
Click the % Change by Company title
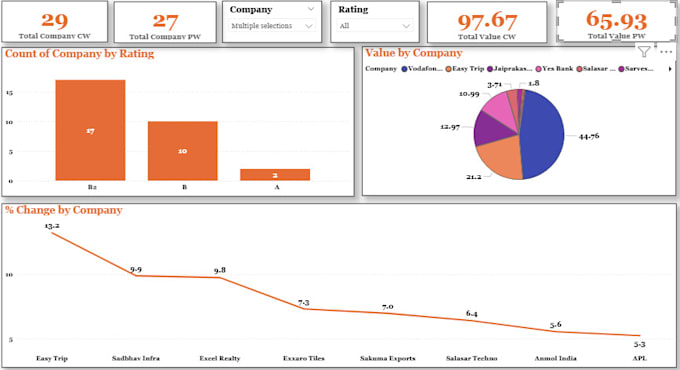point(63,210)
